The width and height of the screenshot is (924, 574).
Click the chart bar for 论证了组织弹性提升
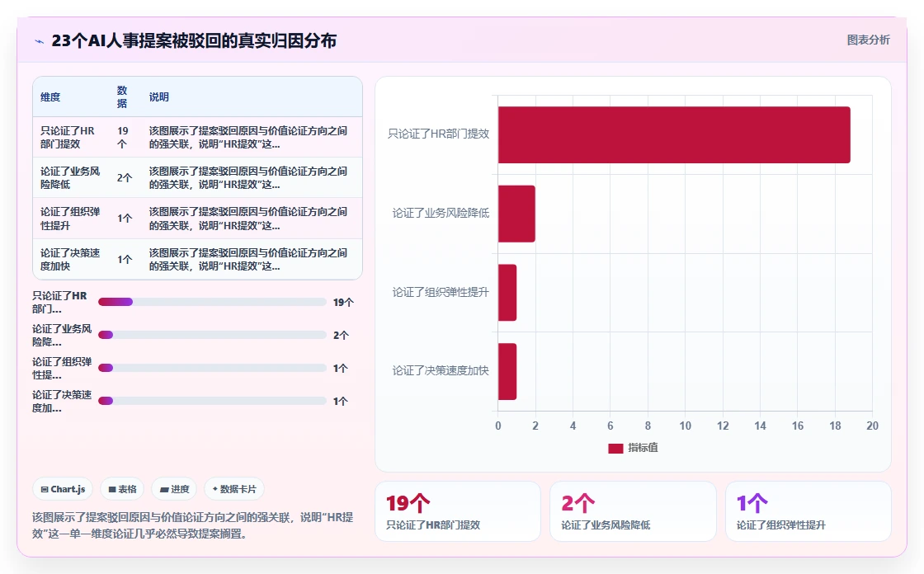507,292
